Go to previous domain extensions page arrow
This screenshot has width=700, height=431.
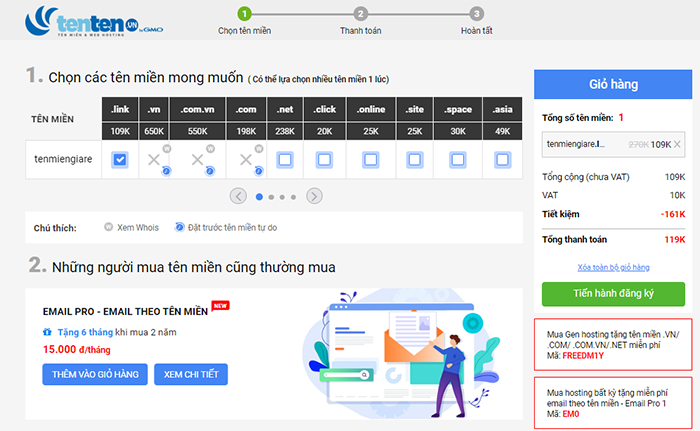click(238, 196)
